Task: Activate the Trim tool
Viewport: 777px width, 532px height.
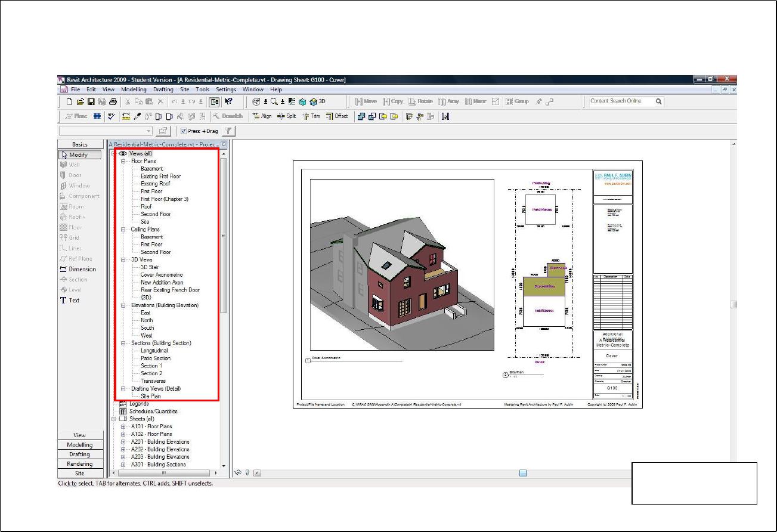Action: pos(311,116)
